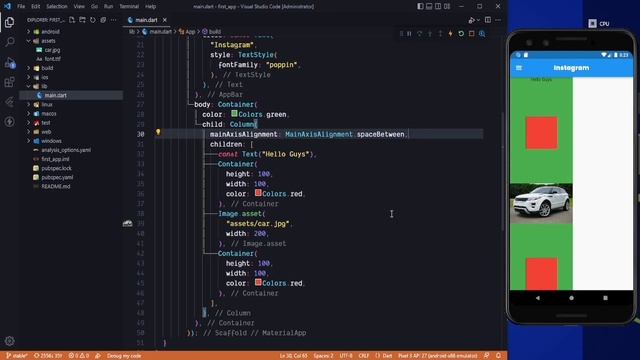640x360 pixels.
Task: Click debug Step Into button
Action: click(430, 34)
